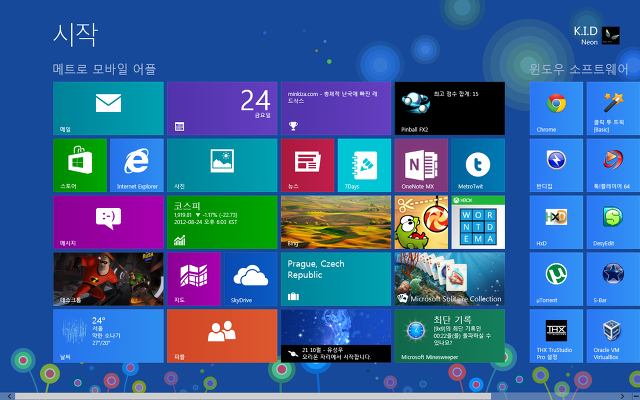The height and width of the screenshot is (400, 640).
Task: Launch the OneNote MX tile
Action: 421,165
